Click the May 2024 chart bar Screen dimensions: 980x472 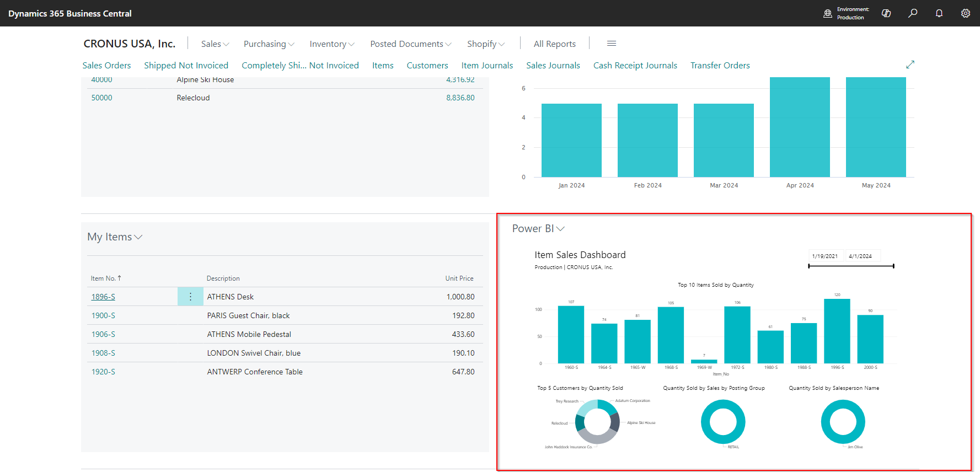pyautogui.click(x=876, y=127)
